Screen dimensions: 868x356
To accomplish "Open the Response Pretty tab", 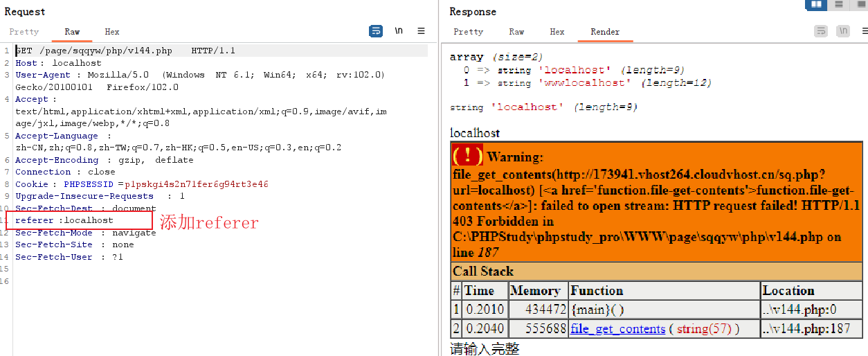I will 469,32.
